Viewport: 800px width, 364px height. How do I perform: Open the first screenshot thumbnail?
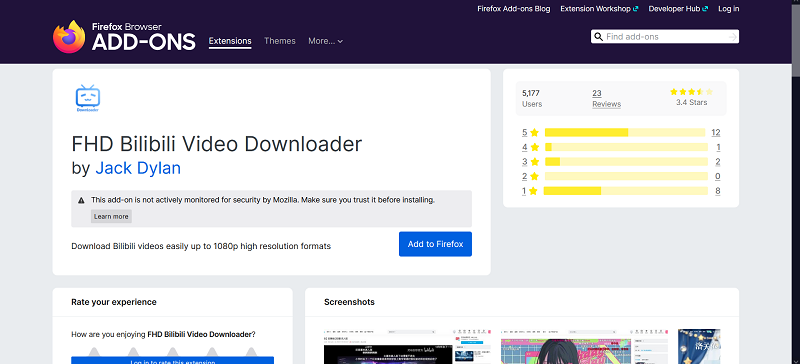(408, 347)
